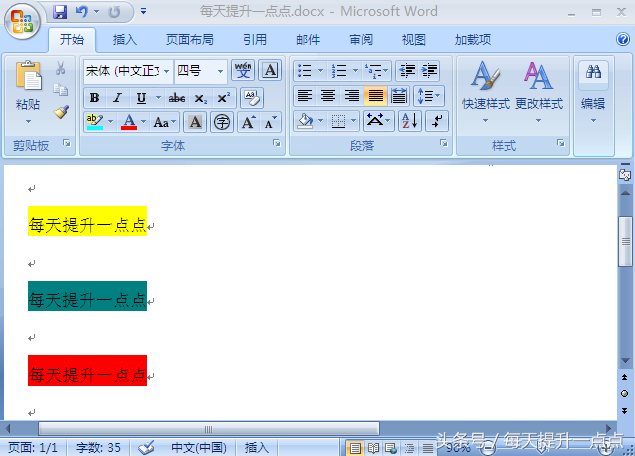Toggle bold formatting
The width and height of the screenshot is (635, 456).
tap(94, 98)
